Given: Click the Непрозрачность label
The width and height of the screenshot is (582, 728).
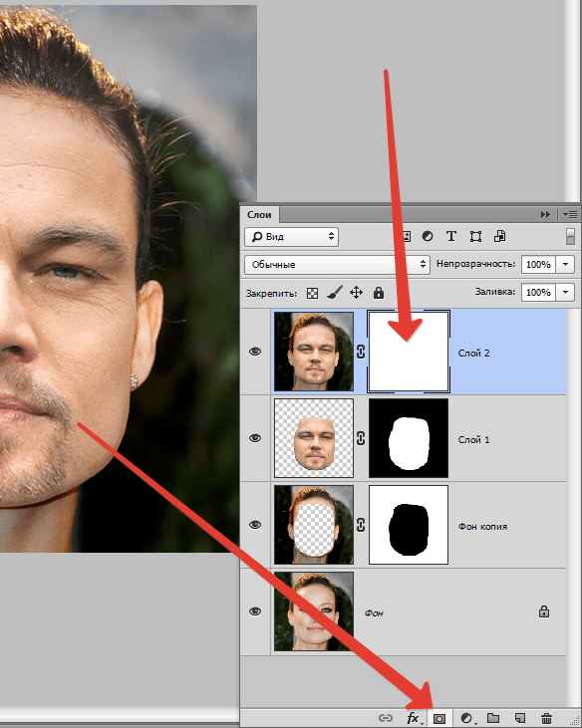Looking at the screenshot, I should point(475,264).
